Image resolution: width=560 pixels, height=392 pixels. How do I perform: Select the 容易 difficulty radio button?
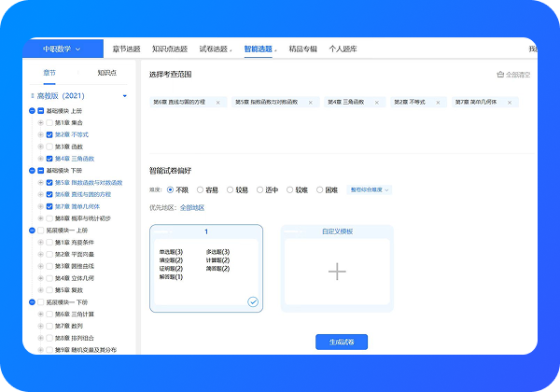[x=200, y=189]
